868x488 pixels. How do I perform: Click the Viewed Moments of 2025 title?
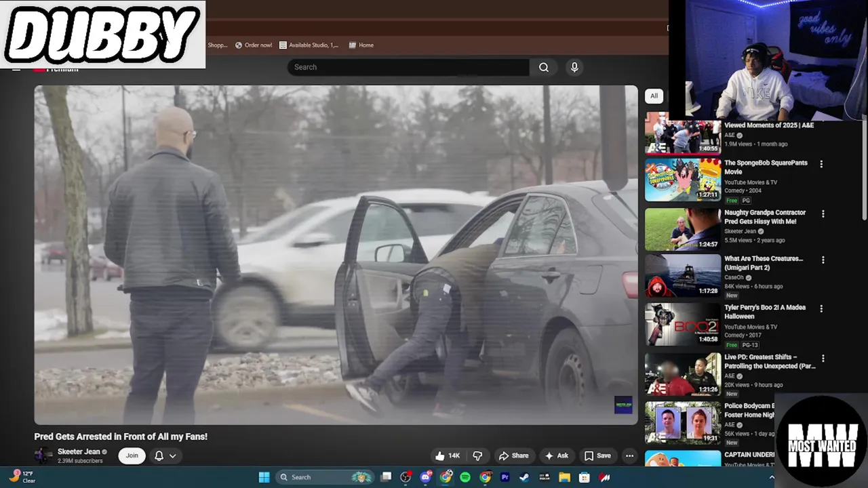(769, 125)
